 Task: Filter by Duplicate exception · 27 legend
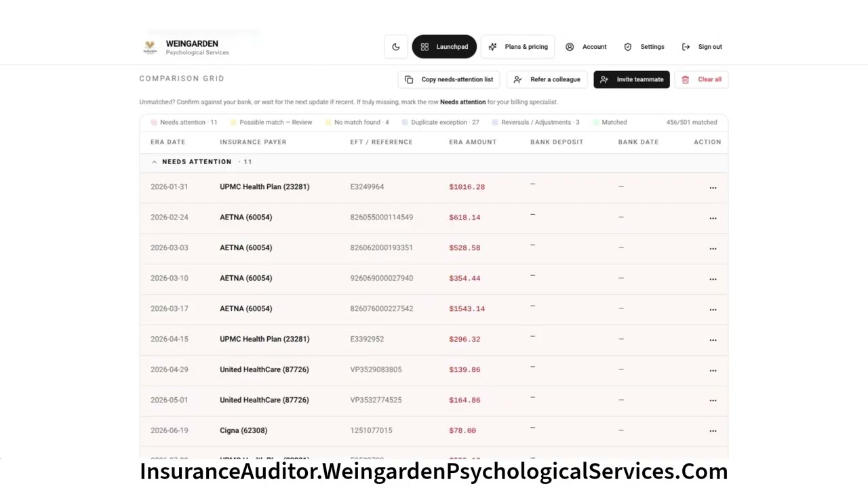click(440, 122)
